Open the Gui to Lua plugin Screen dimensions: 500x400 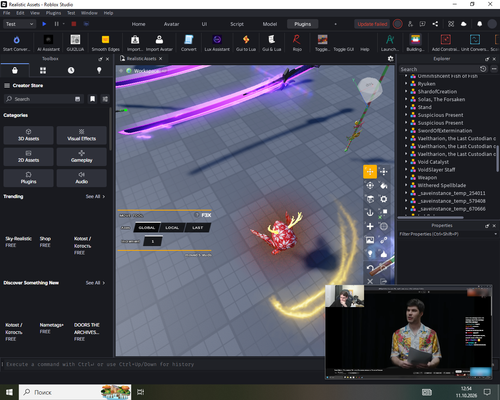246,43
